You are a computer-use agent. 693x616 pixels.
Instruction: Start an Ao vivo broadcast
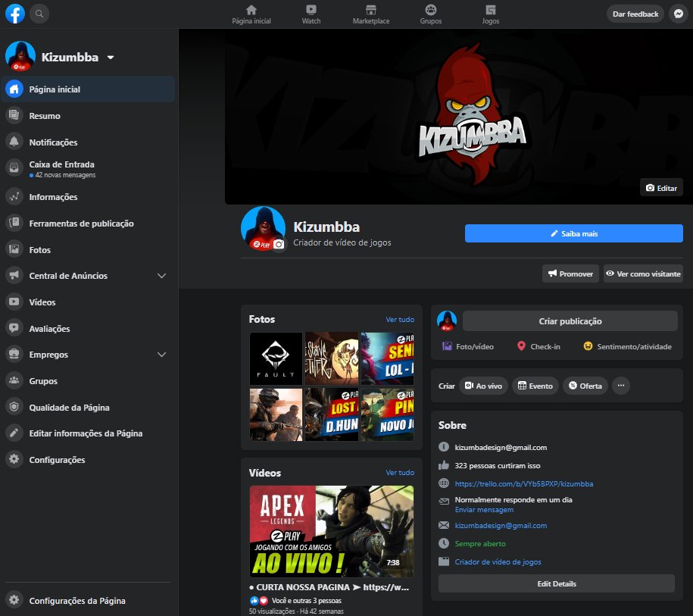click(x=483, y=386)
